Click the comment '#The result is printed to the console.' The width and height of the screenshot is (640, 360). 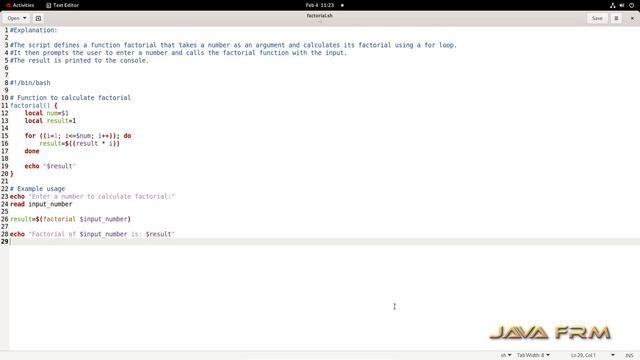click(80, 60)
